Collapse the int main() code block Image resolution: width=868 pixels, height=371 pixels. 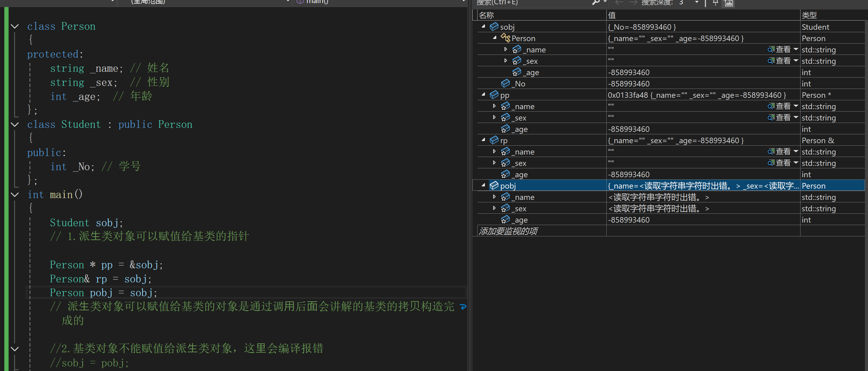[15, 194]
